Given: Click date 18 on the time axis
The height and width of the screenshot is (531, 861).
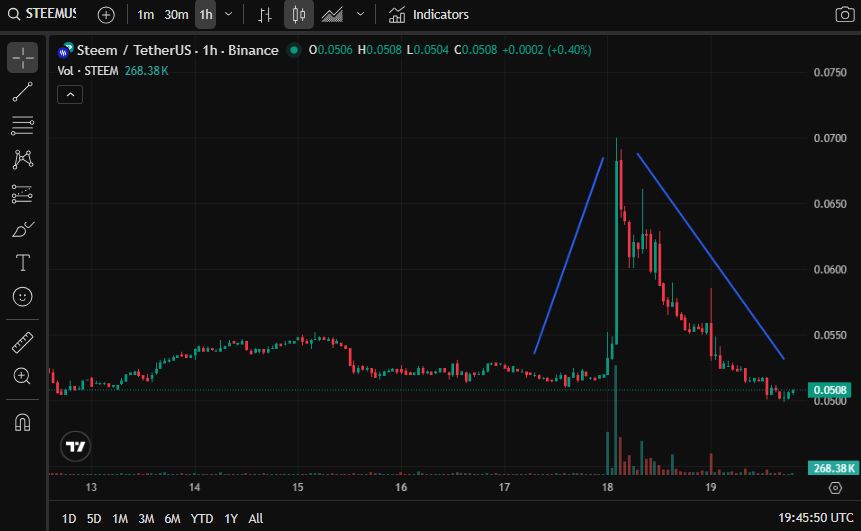Looking at the screenshot, I should point(607,487).
